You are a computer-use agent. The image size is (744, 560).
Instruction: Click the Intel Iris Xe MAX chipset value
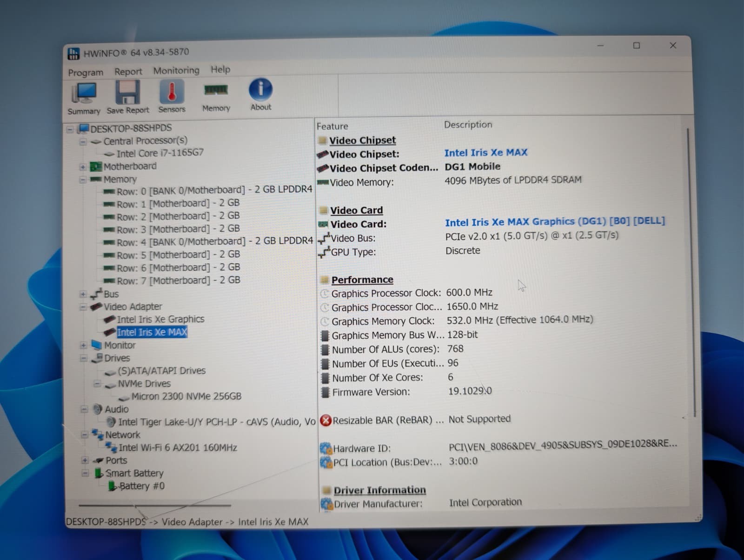[x=485, y=153]
